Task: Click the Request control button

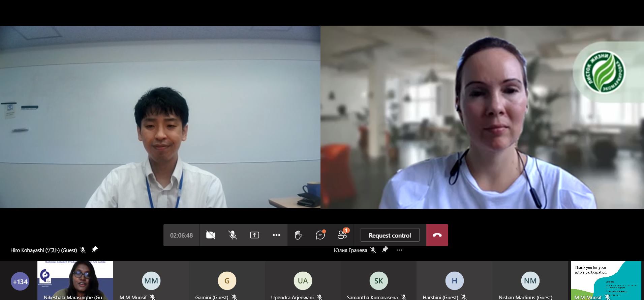Action: click(x=390, y=235)
